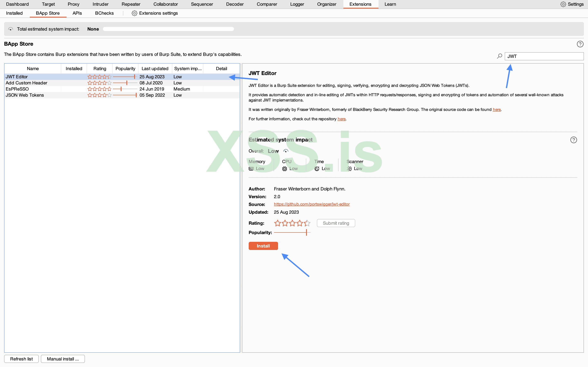Click the Popularity slider in details pane

(292, 232)
